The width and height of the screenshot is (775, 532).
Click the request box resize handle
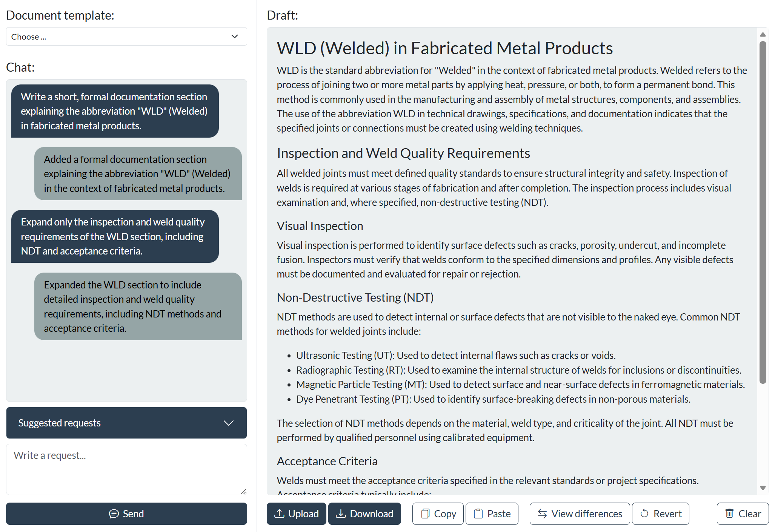point(243,491)
